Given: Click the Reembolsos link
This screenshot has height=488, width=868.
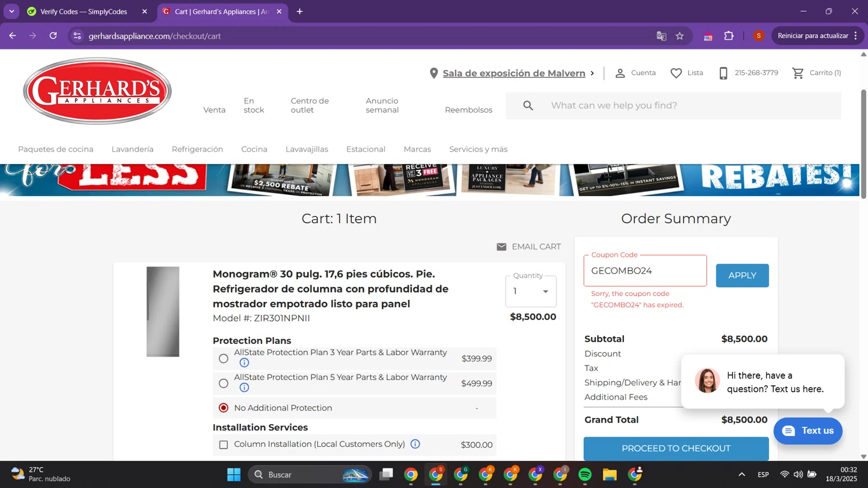Looking at the screenshot, I should pyautogui.click(x=469, y=110).
